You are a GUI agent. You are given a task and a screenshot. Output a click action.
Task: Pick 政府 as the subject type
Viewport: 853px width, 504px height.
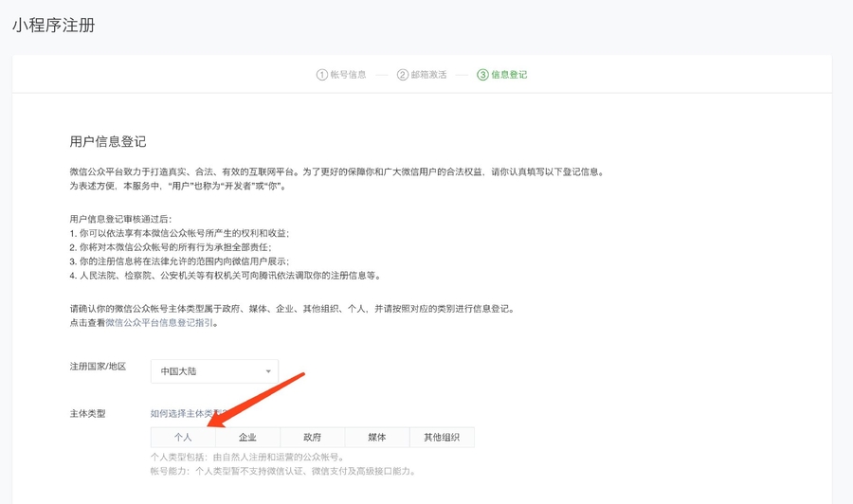click(312, 438)
